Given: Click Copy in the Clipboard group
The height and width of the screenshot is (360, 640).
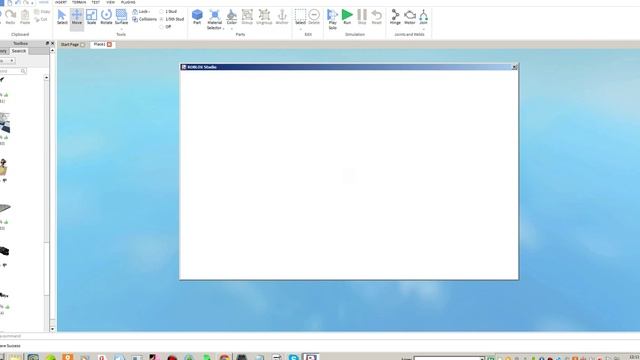Looking at the screenshot, I should point(42,12).
